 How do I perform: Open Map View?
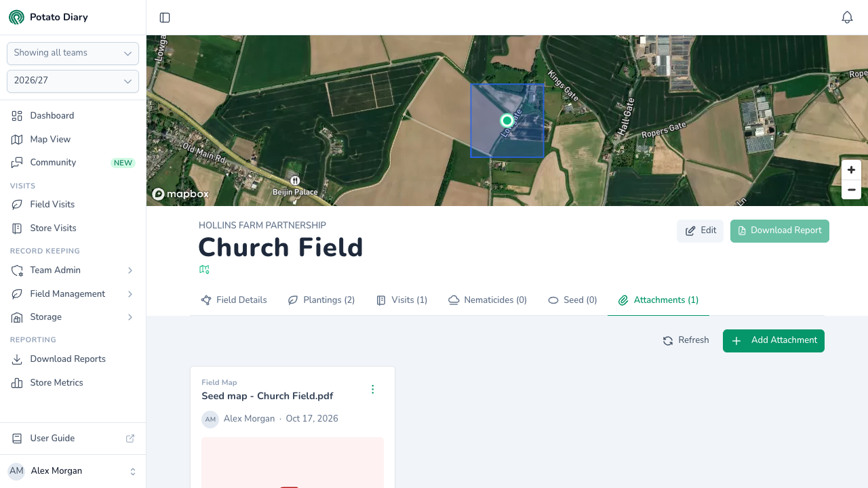point(73,140)
